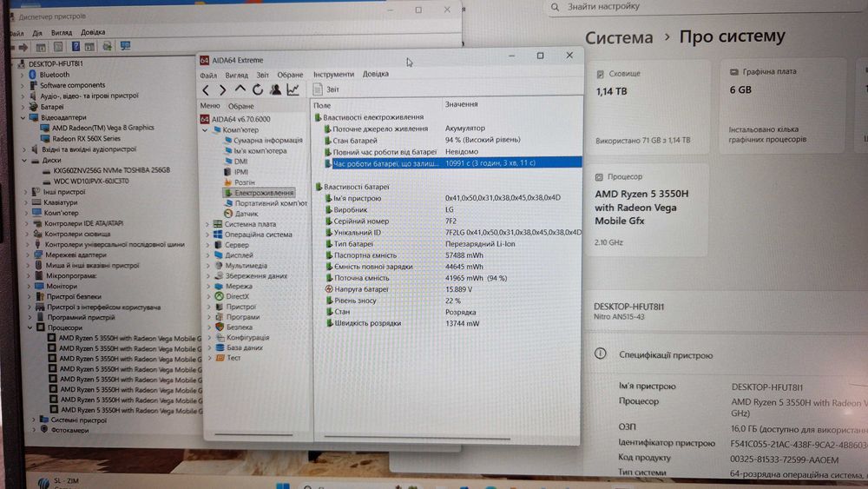868x489 pixels.
Task: Click the horizontal scrollbar under AIDA64 details list
Action: pos(417,438)
